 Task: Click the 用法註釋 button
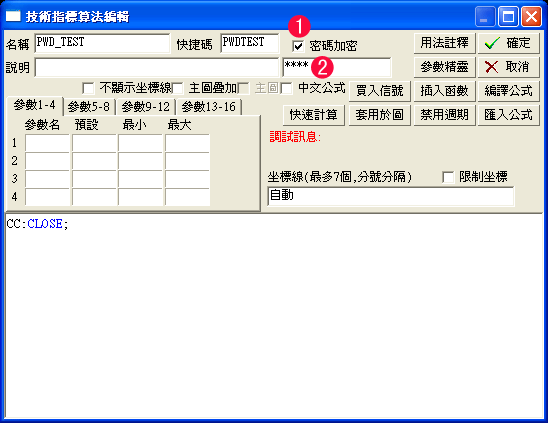[x=444, y=43]
